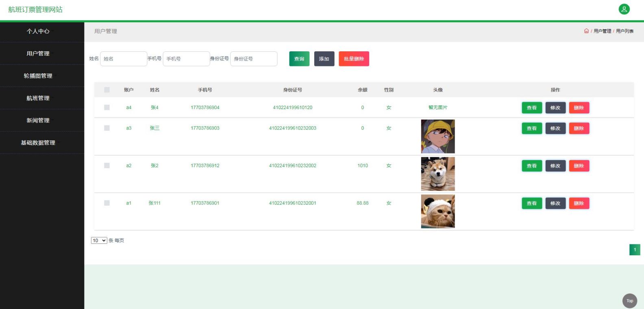Check the row checkbox for a1

click(x=107, y=203)
